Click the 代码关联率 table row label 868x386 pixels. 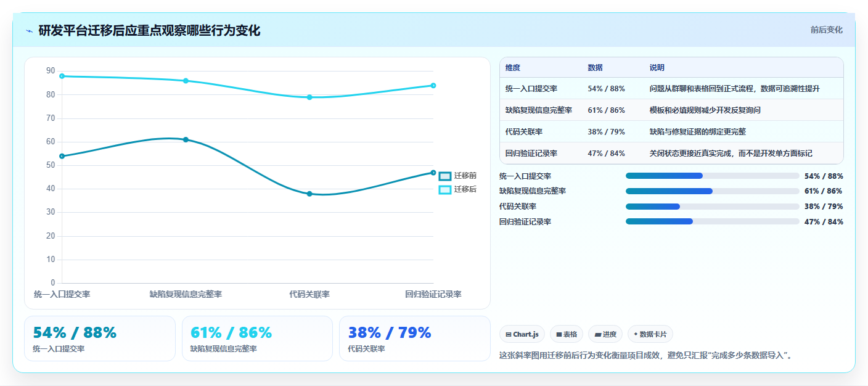click(524, 132)
